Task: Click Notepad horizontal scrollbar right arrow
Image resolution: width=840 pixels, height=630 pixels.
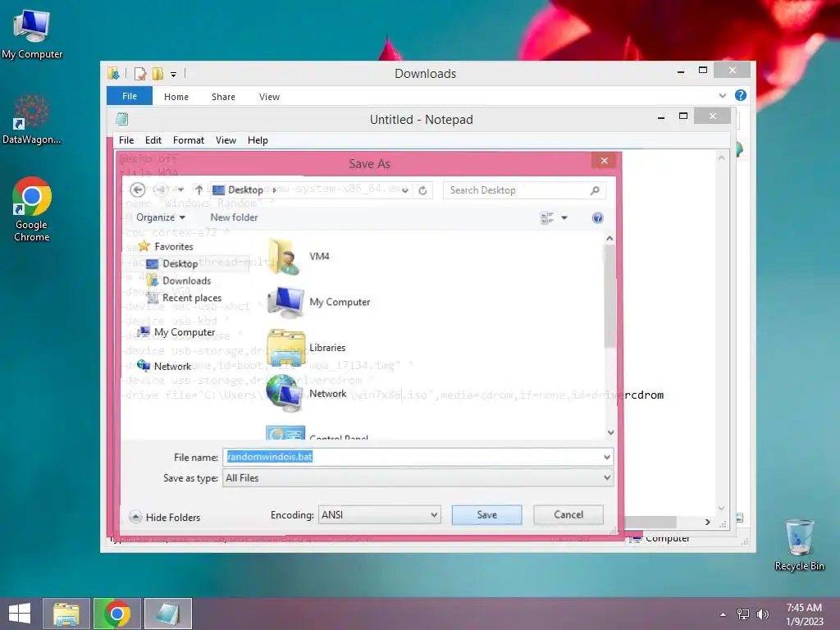Action: pyautogui.click(x=708, y=522)
